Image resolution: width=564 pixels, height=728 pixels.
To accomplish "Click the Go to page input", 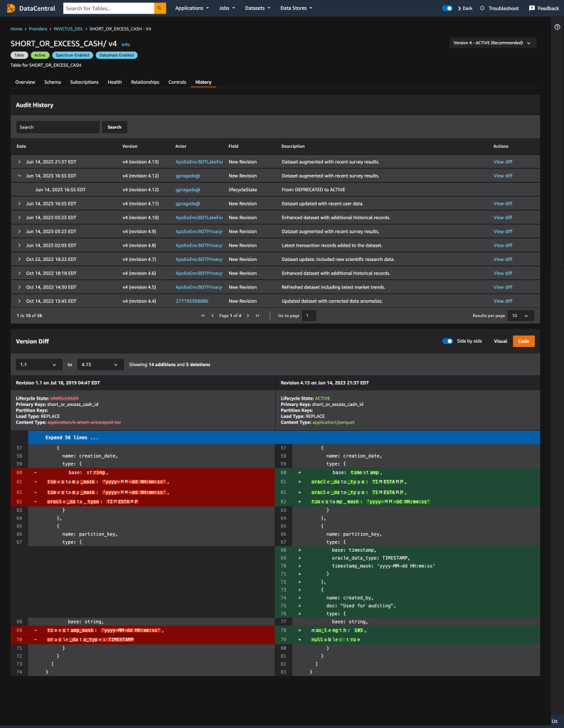I will [309, 316].
